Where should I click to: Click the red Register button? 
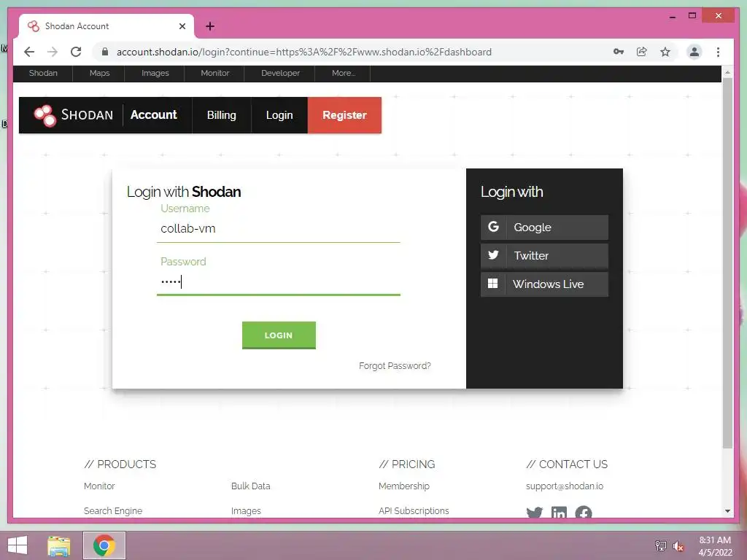344,115
